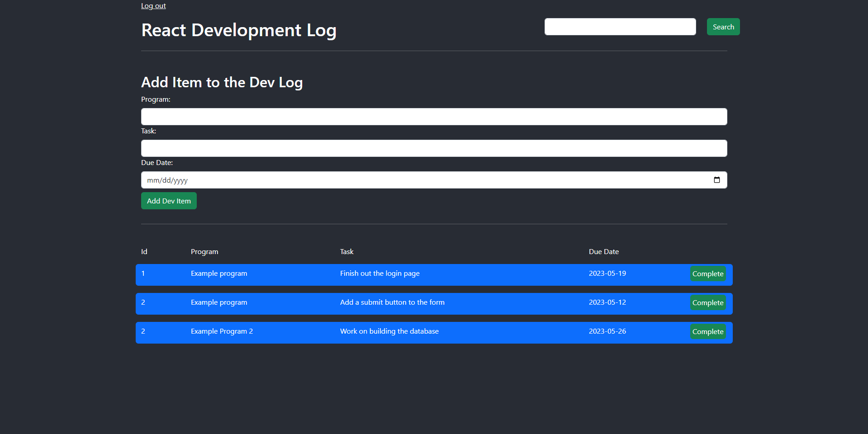This screenshot has height=434, width=868.
Task: Click the 'Example Program 2' cell
Action: [222, 331]
